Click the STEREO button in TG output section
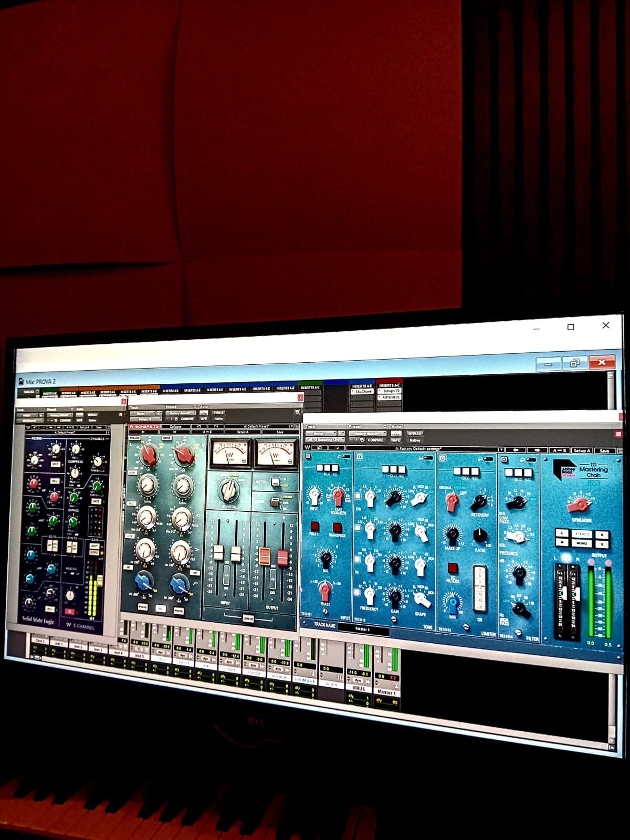The width and height of the screenshot is (630, 840). tap(582, 534)
